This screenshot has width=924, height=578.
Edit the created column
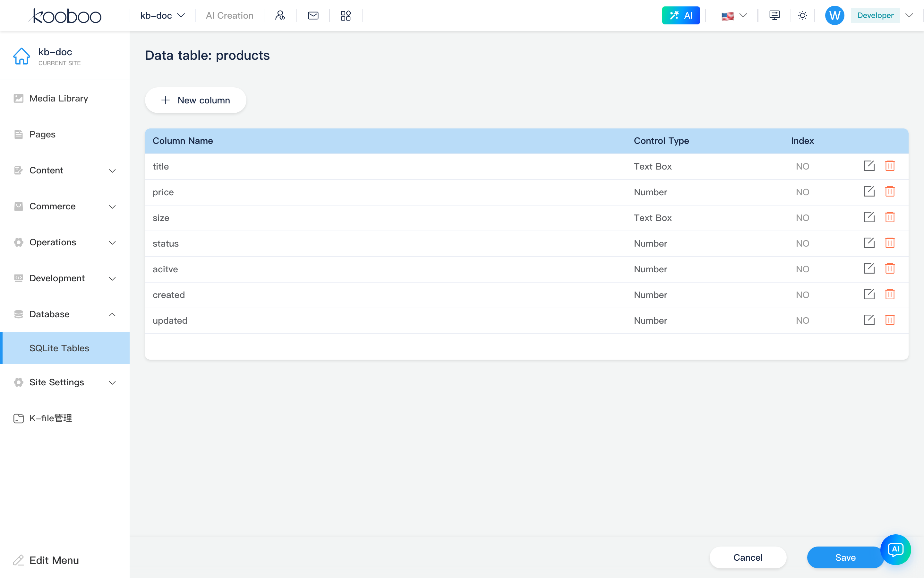pyautogui.click(x=869, y=294)
